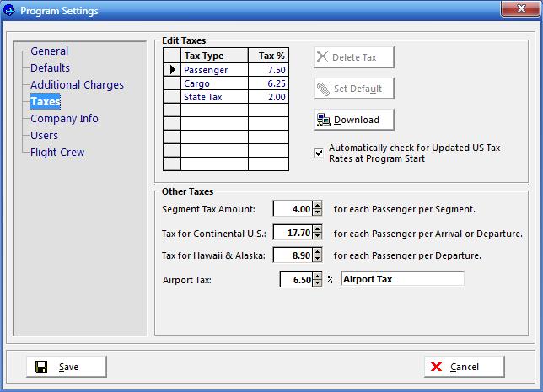Go to Company Info settings

point(64,119)
